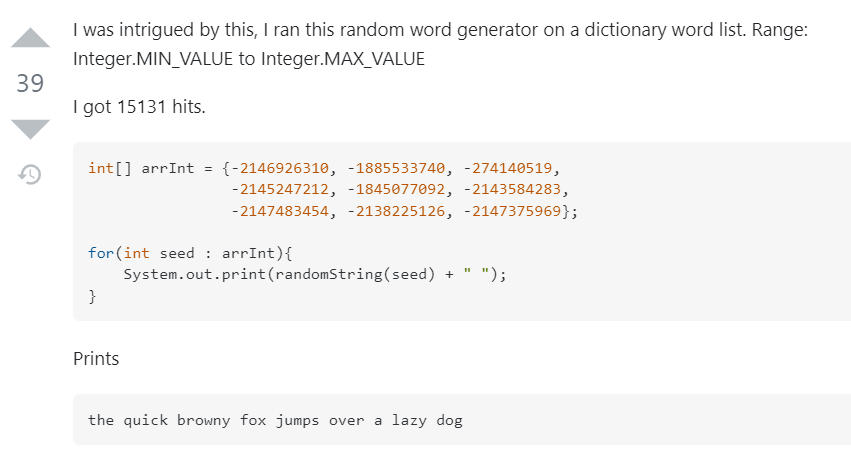Click the seed -2145247212 in the second row
The image size is (851, 474).
[280, 189]
